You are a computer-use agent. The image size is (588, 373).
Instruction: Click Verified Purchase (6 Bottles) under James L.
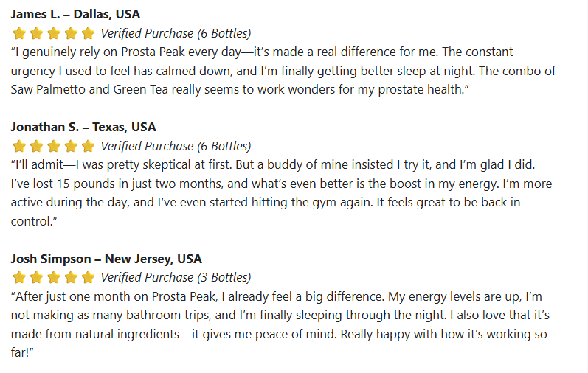176,33
